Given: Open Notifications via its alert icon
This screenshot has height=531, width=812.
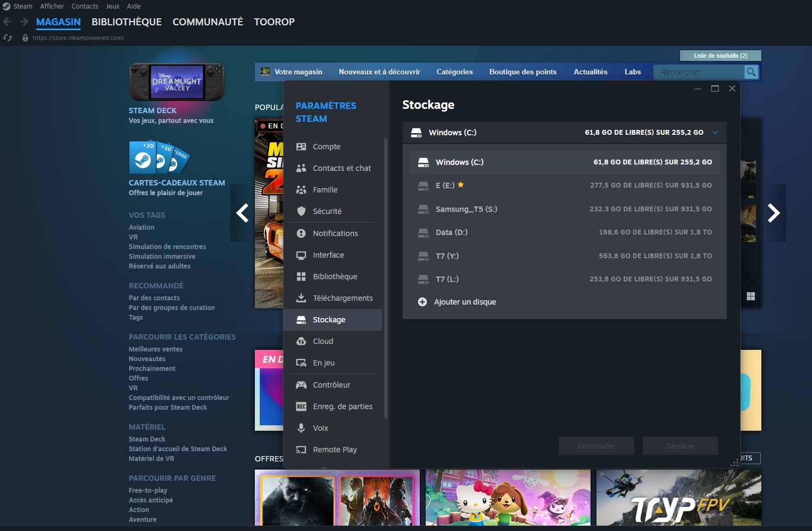Looking at the screenshot, I should click(x=301, y=233).
